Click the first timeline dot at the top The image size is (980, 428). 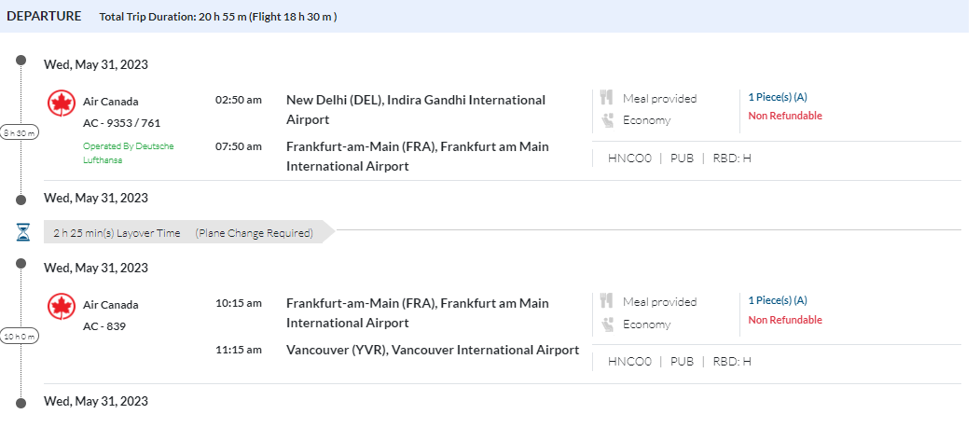click(21, 61)
